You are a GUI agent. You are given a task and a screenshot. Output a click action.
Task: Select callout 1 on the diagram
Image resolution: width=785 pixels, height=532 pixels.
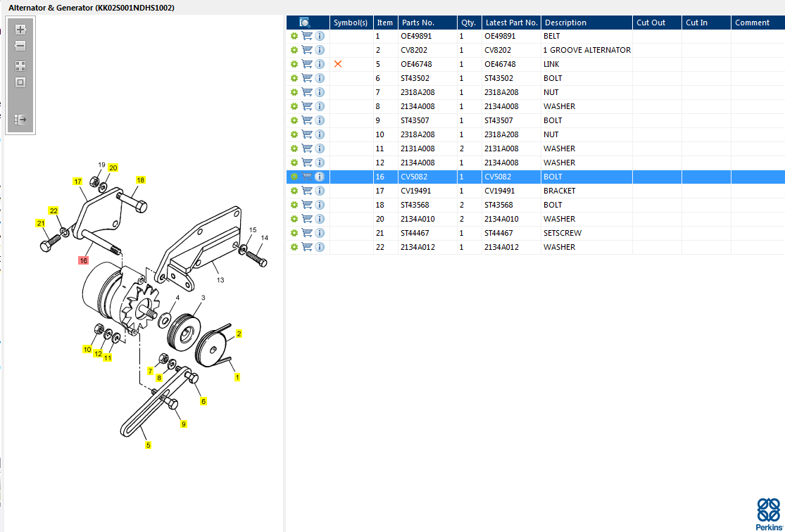(x=237, y=377)
